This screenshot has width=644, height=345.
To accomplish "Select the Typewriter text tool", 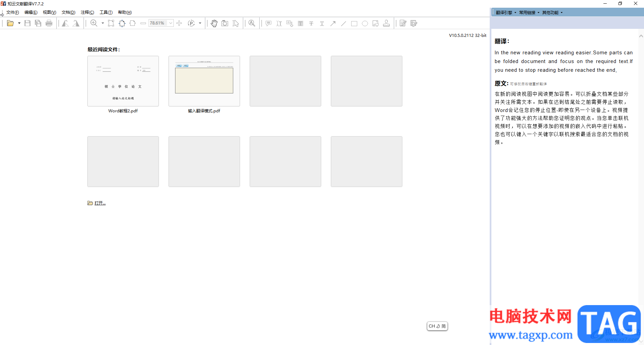I will [x=279, y=23].
